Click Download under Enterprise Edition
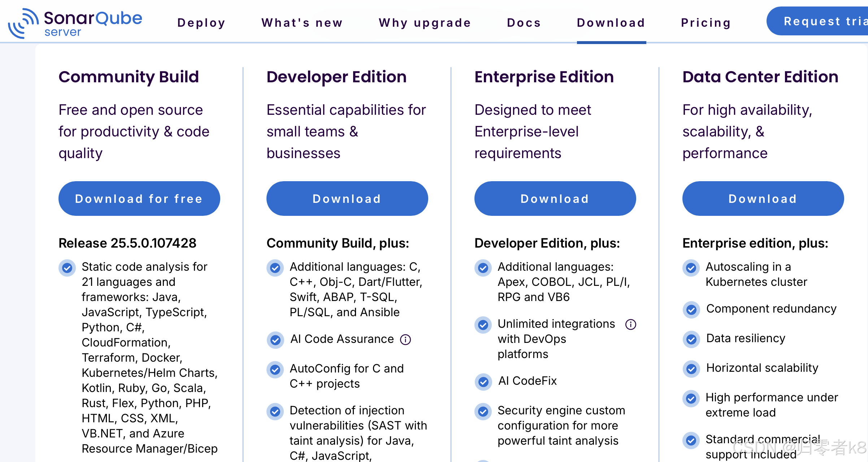 (555, 199)
